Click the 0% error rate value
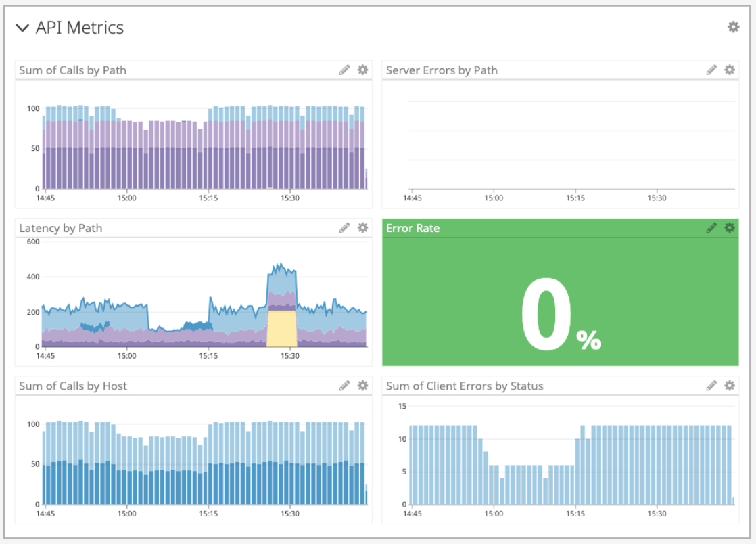Image resolution: width=756 pixels, height=544 pixels. click(x=561, y=315)
